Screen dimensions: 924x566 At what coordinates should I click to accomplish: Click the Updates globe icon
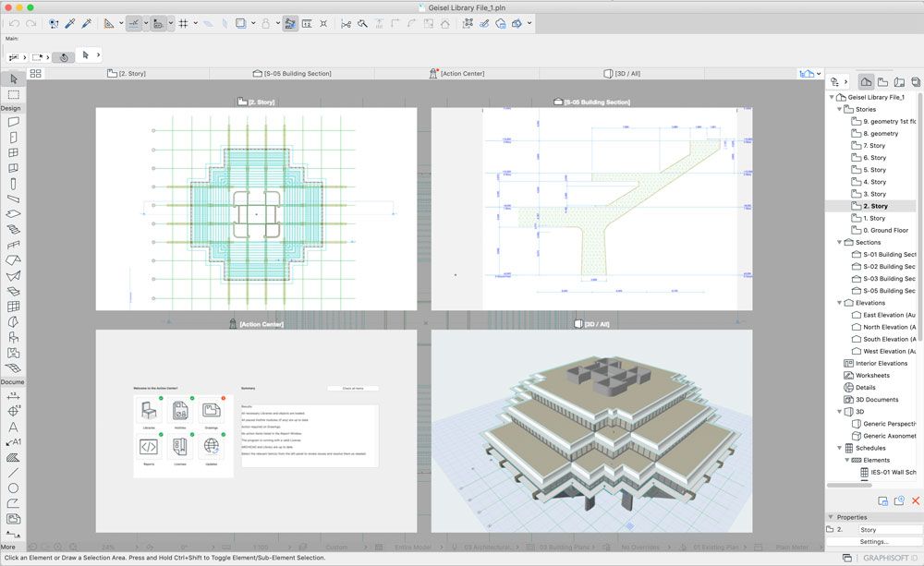click(x=212, y=446)
